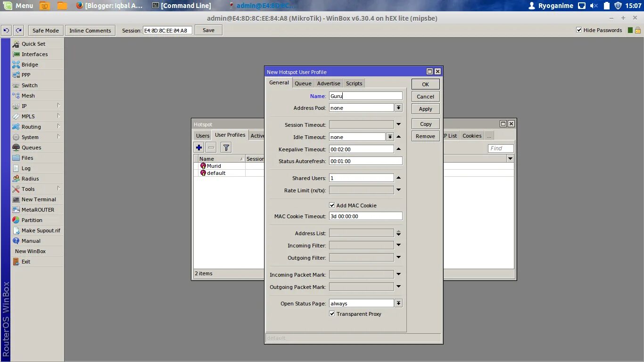The width and height of the screenshot is (644, 362).
Task: Click the Name field containing Guru
Action: tap(366, 96)
